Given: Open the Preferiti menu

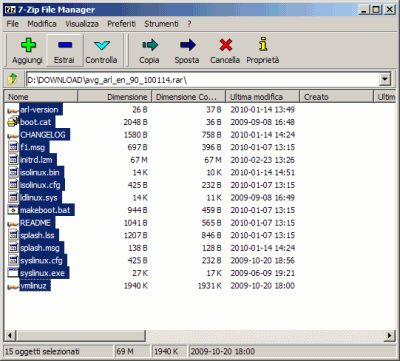Looking at the screenshot, I should [x=121, y=24].
